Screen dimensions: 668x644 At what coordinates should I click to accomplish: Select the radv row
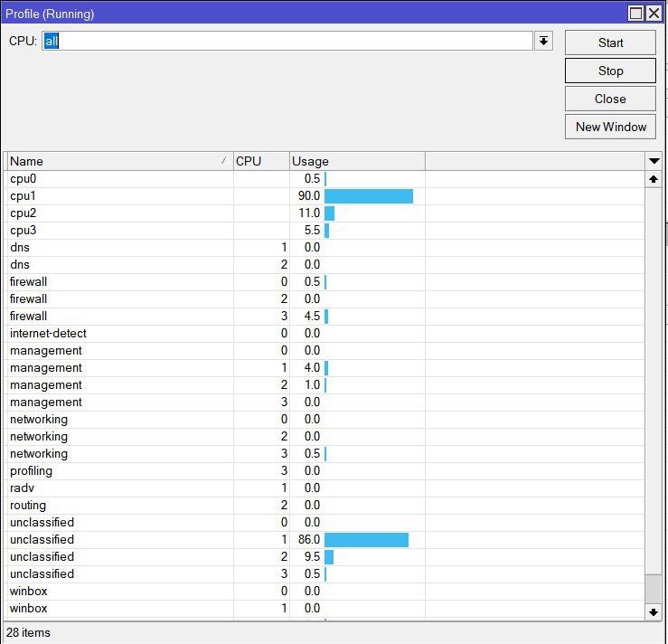click(326, 488)
